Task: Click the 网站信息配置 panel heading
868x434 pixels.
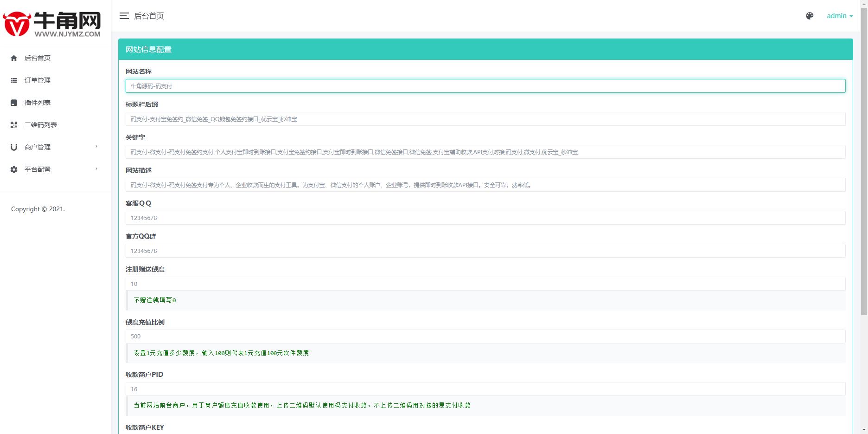Action: point(148,49)
